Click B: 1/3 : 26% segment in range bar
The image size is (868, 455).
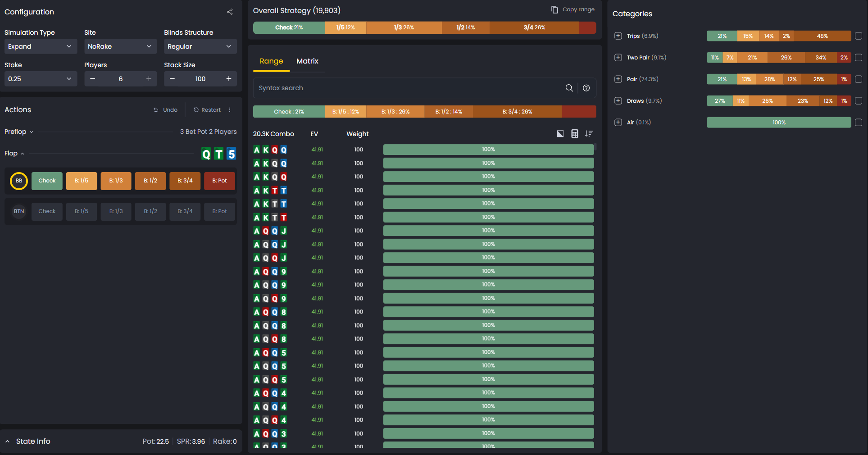395,112
